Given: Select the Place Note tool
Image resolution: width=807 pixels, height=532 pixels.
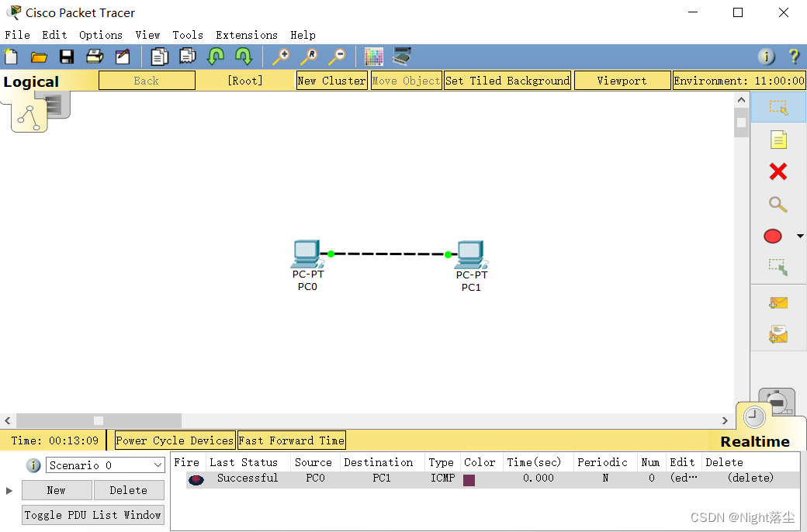Looking at the screenshot, I should (778, 140).
